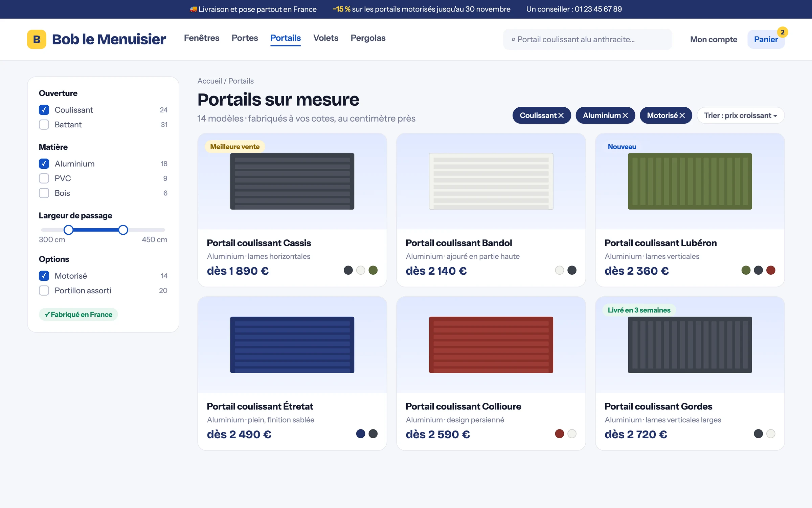812x508 pixels.
Task: Click the Accueil breadcrumb link
Action: 210,81
